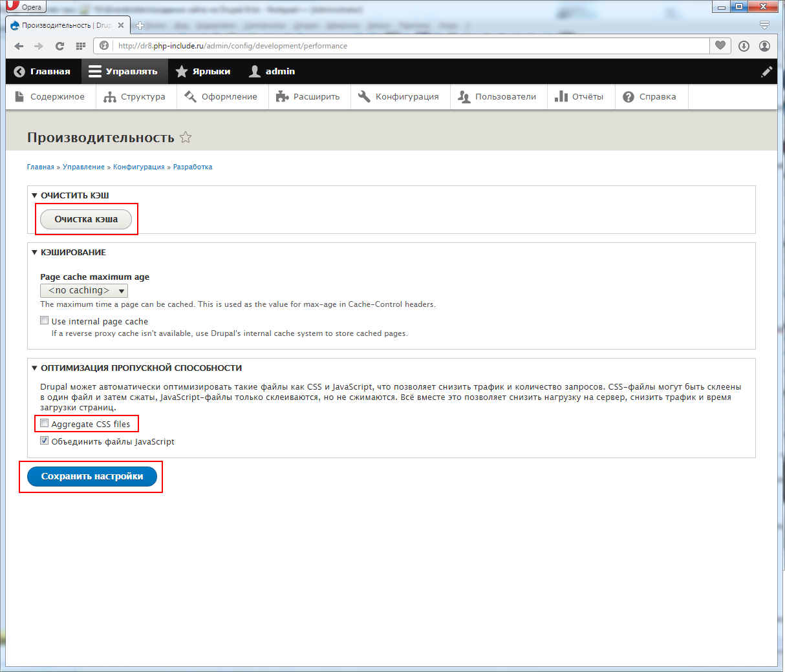
Task: Open the Структура section
Action: (x=136, y=97)
